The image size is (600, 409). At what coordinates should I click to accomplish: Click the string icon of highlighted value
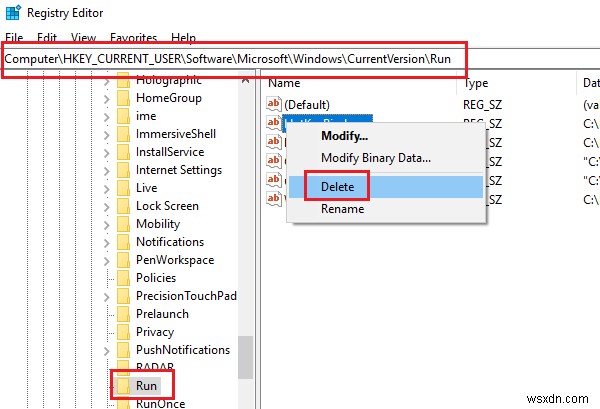click(274, 122)
